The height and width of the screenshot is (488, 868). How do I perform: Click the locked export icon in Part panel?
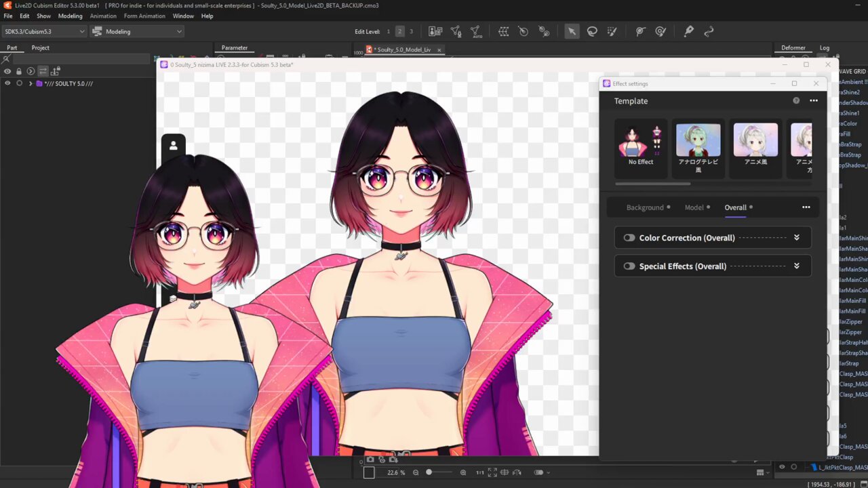click(56, 71)
